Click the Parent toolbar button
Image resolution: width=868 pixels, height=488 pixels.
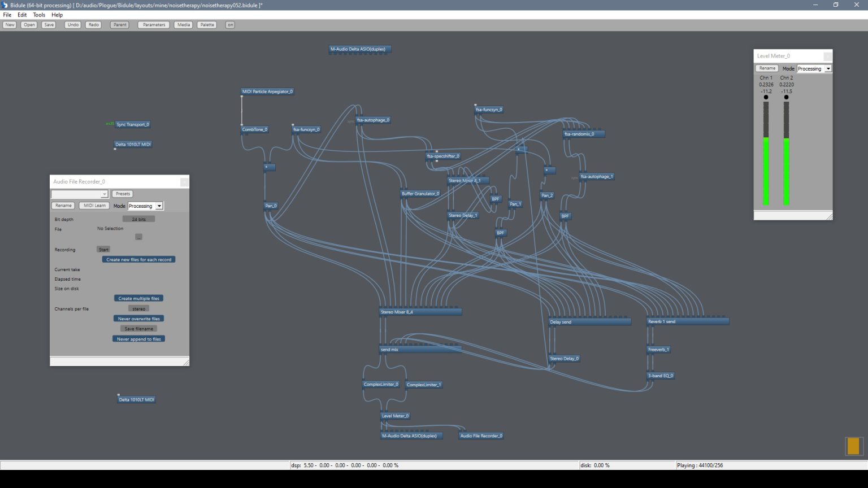tap(120, 25)
